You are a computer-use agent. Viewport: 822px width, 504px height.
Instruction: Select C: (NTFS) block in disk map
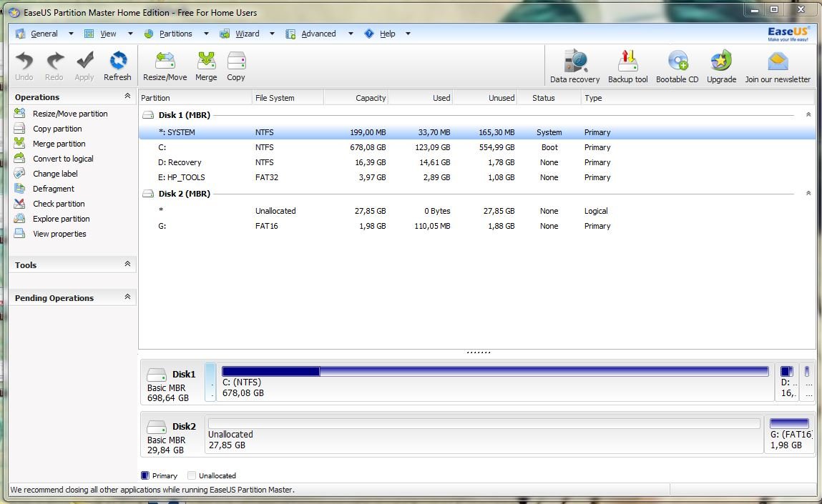[495, 382]
